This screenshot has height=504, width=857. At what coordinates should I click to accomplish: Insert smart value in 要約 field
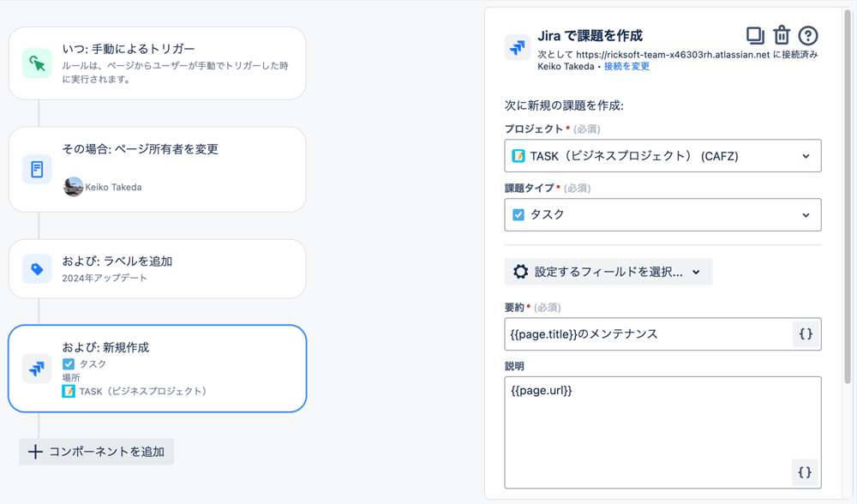point(806,334)
